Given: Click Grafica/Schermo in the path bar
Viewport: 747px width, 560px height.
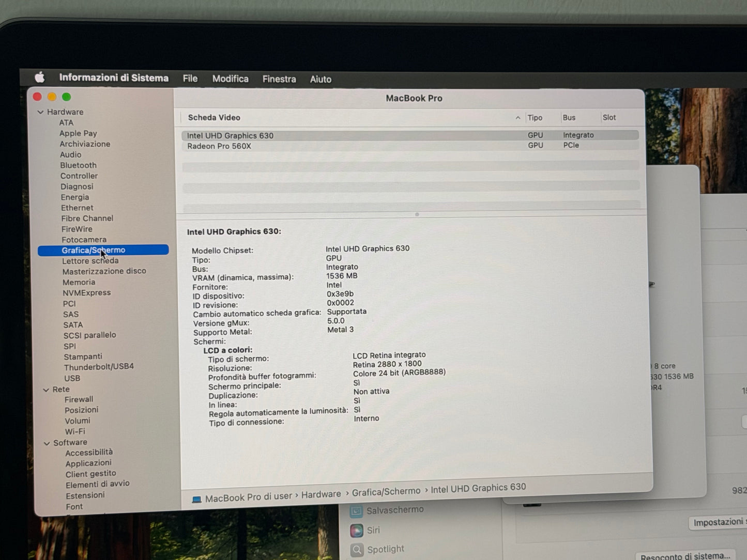Looking at the screenshot, I should point(386,492).
